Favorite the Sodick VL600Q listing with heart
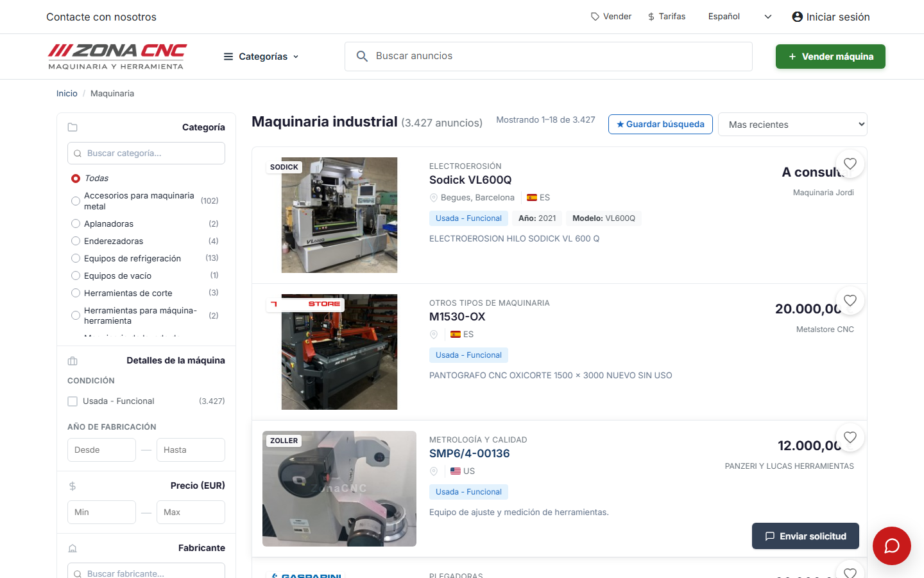The width and height of the screenshot is (924, 578). coord(850,164)
